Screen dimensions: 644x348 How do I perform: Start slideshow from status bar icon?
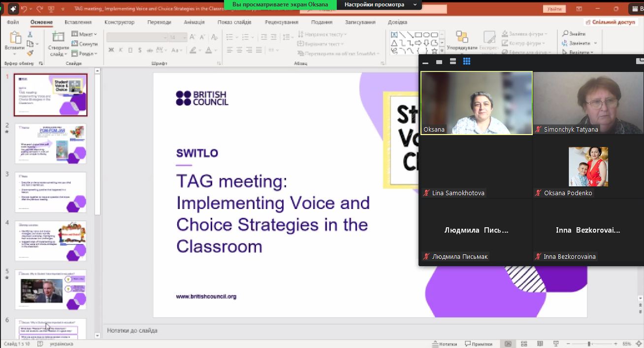click(x=555, y=344)
